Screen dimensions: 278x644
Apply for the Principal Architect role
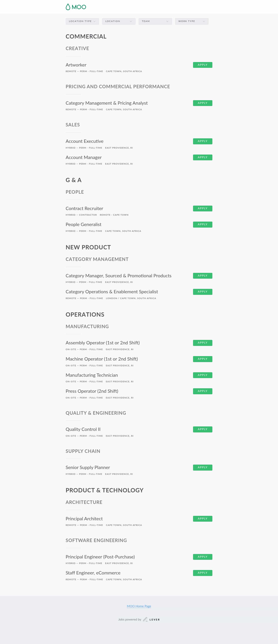tap(202, 519)
